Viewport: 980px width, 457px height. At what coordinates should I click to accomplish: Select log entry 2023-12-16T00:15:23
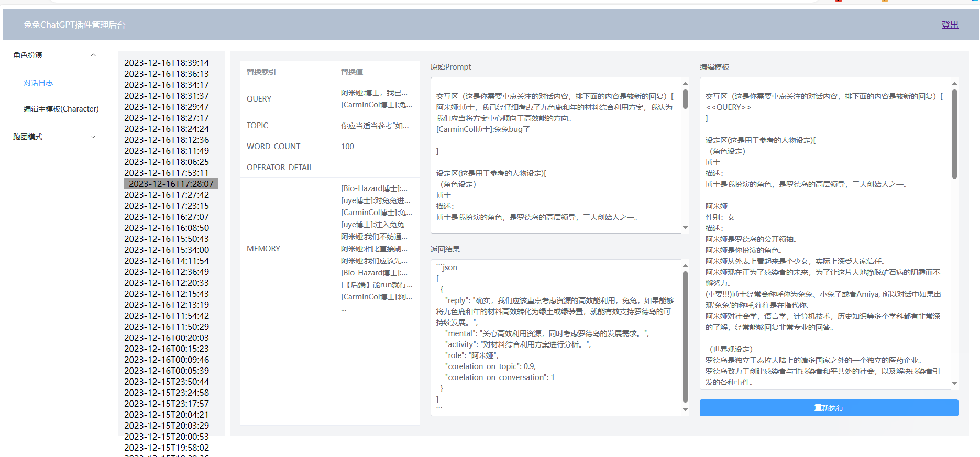pyautogui.click(x=167, y=349)
